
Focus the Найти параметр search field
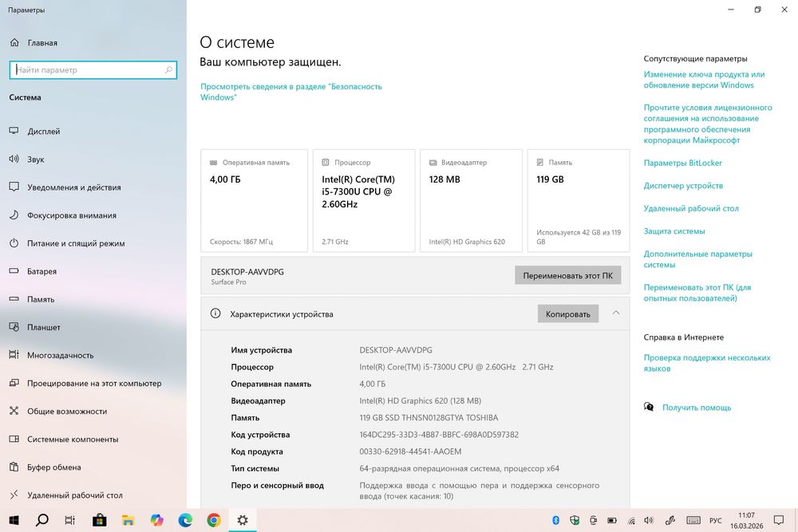tap(93, 70)
